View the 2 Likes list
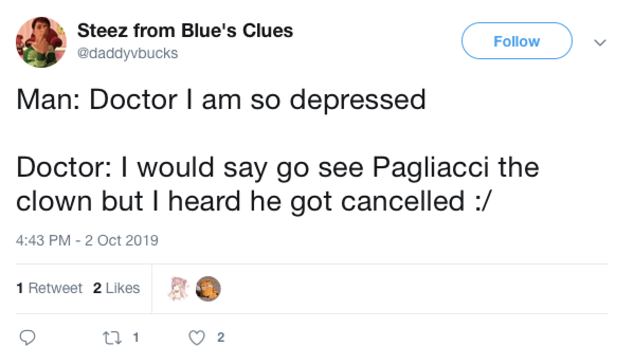Viewport: 634px width, 364px height. (x=116, y=288)
